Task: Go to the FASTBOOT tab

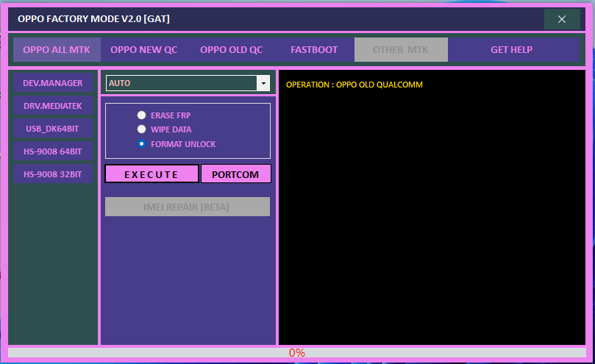Action: coord(314,50)
